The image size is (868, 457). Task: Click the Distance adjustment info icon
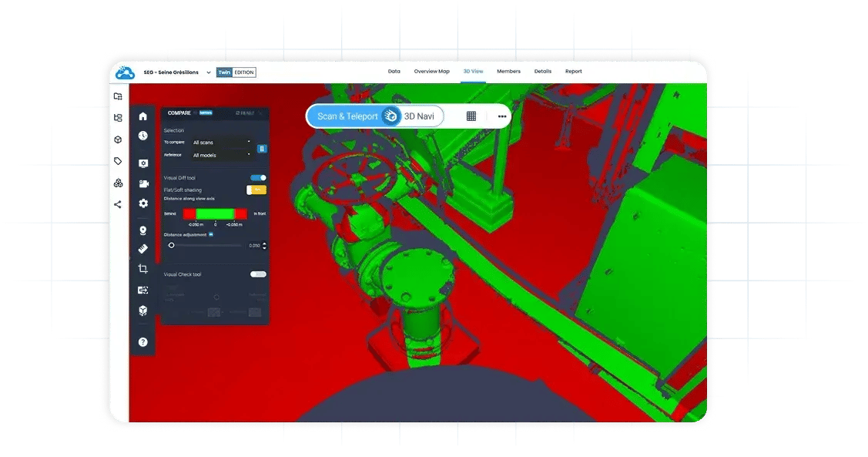coord(211,234)
